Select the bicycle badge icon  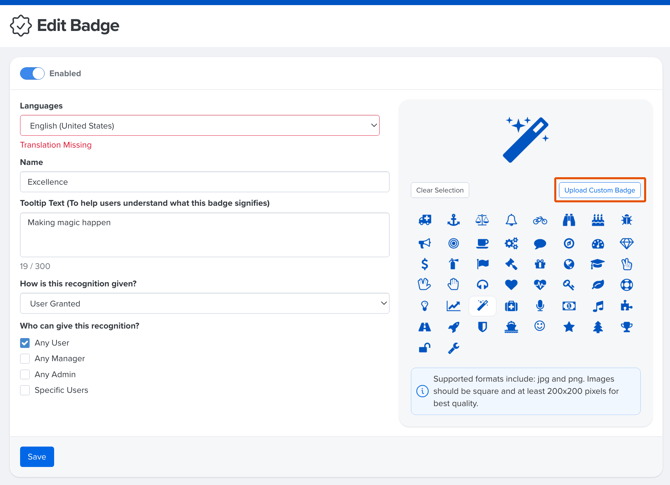point(540,220)
